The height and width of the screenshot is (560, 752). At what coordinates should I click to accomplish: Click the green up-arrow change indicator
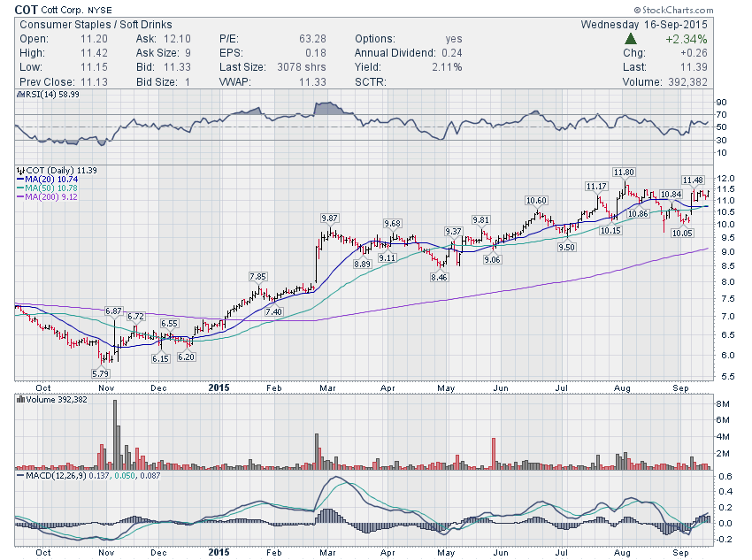631,39
